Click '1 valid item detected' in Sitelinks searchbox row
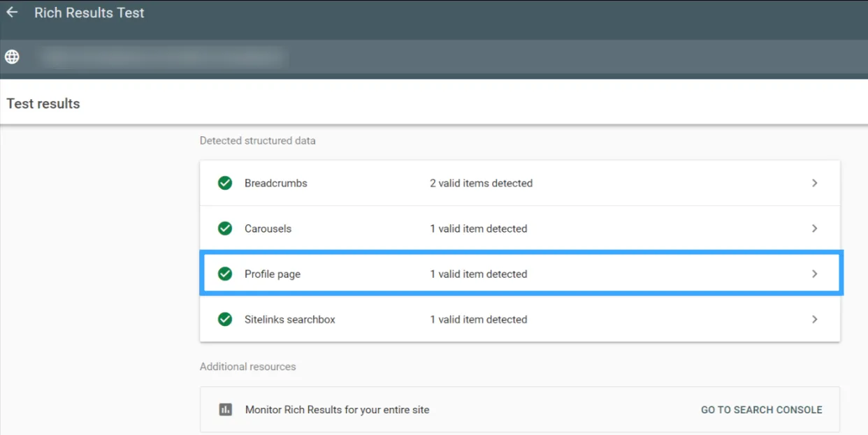Screen dimensions: 868x435 (x=479, y=319)
